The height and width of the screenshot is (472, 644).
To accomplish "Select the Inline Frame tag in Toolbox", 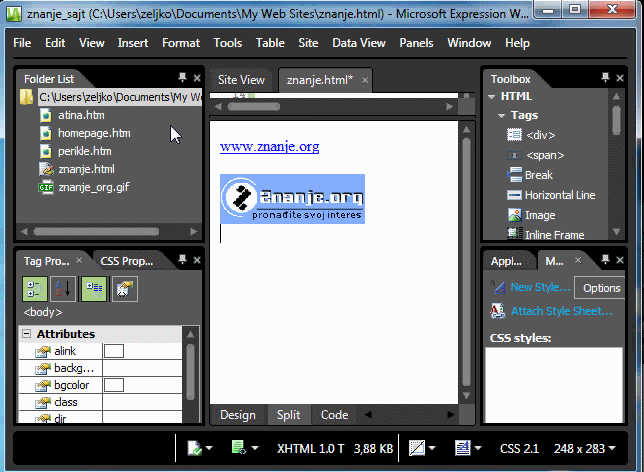I will point(553,235).
